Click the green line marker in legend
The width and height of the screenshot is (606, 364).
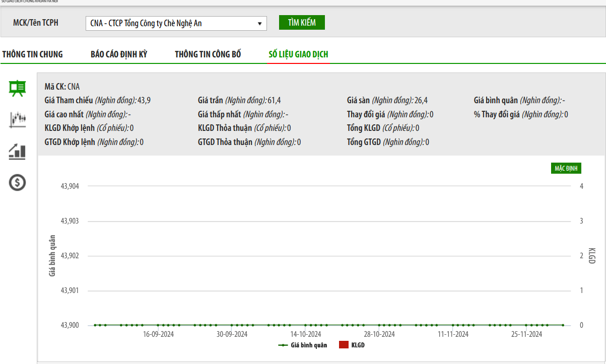point(283,345)
